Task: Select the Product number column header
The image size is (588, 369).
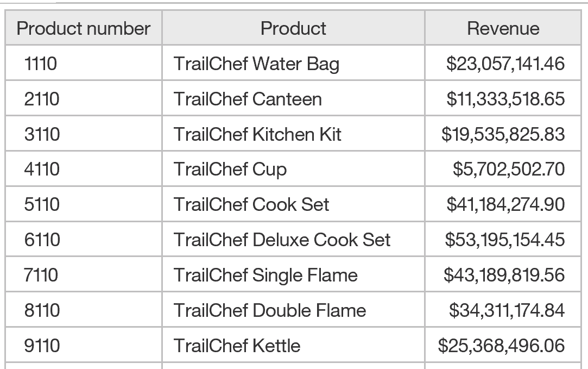Action: [84, 28]
